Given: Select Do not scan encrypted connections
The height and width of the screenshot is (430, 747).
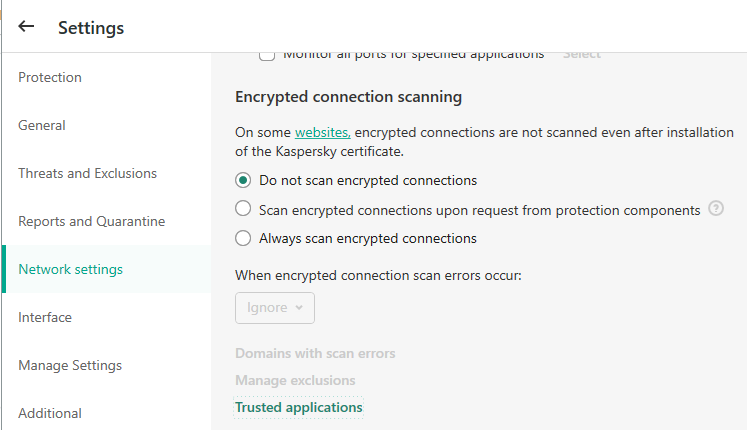Looking at the screenshot, I should tap(243, 180).
